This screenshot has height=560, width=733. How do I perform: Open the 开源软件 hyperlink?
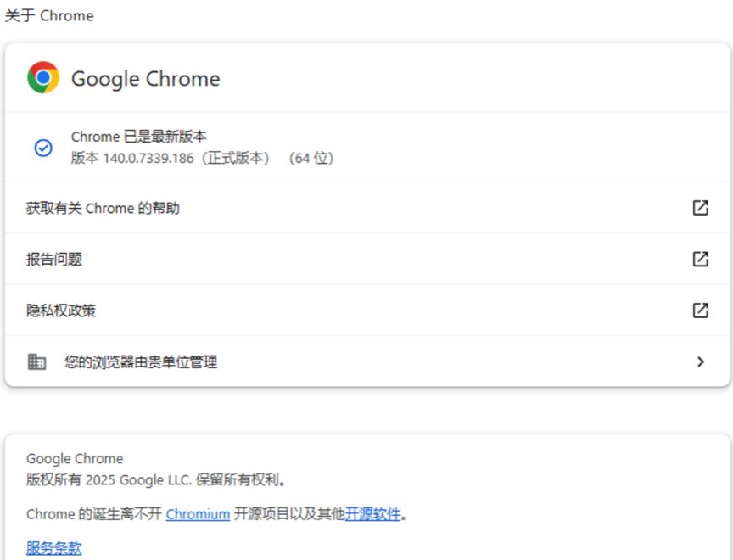[x=372, y=514]
